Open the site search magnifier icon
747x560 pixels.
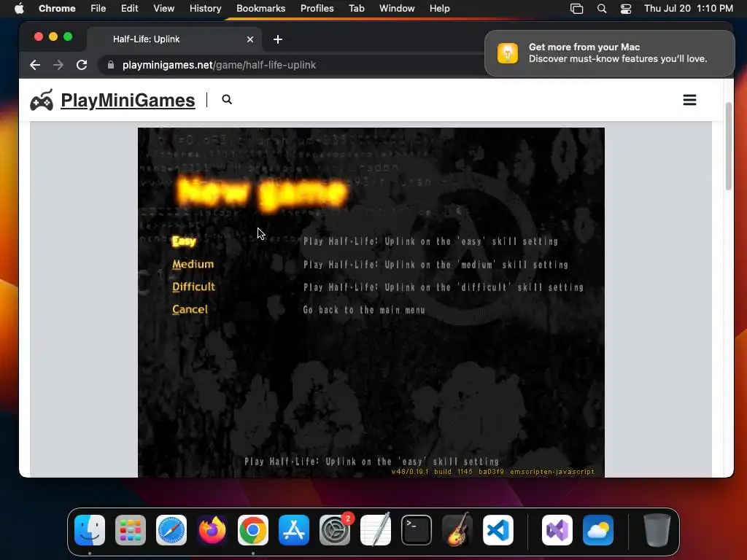[x=227, y=99]
